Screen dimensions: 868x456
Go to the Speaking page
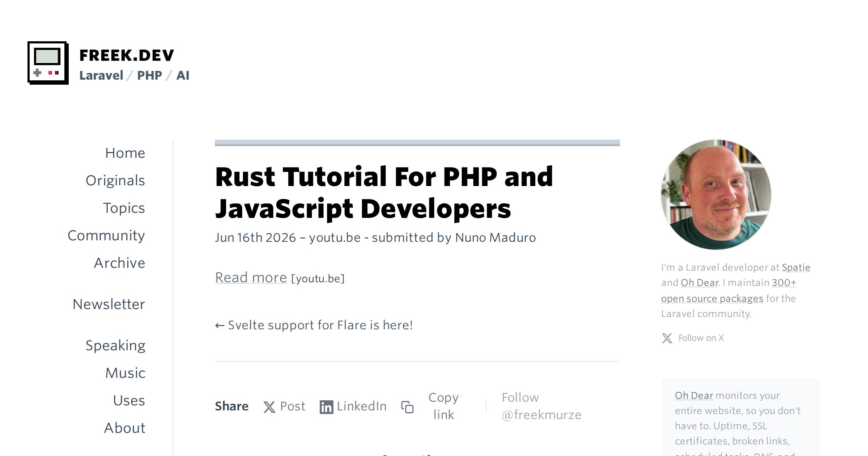(x=116, y=346)
